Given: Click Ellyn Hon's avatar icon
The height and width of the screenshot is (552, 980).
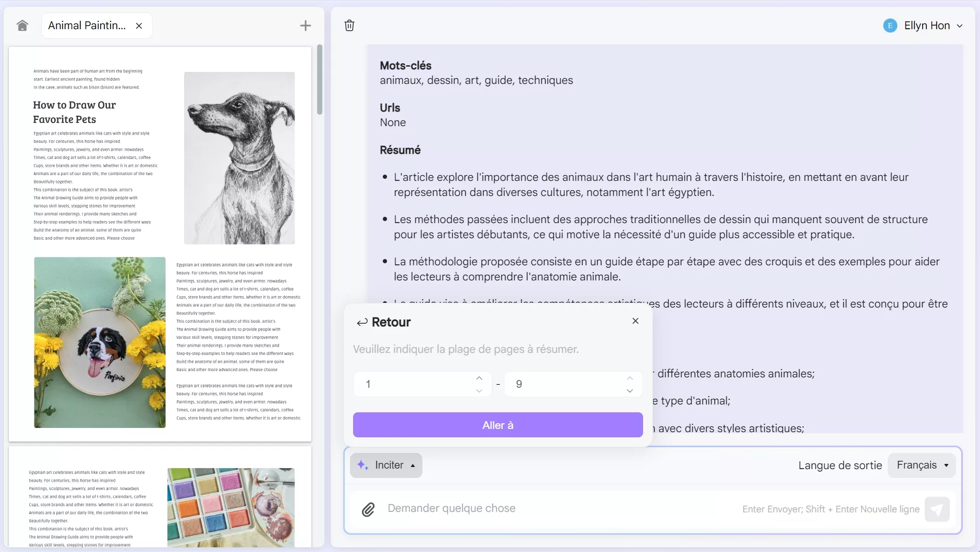Looking at the screenshot, I should tap(889, 25).
